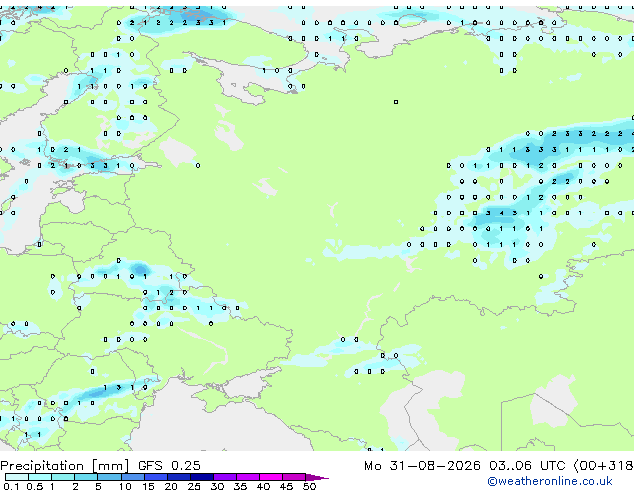Click the "(00+318" forecast offset text
This screenshot has height=490, width=634.
(603, 466)
